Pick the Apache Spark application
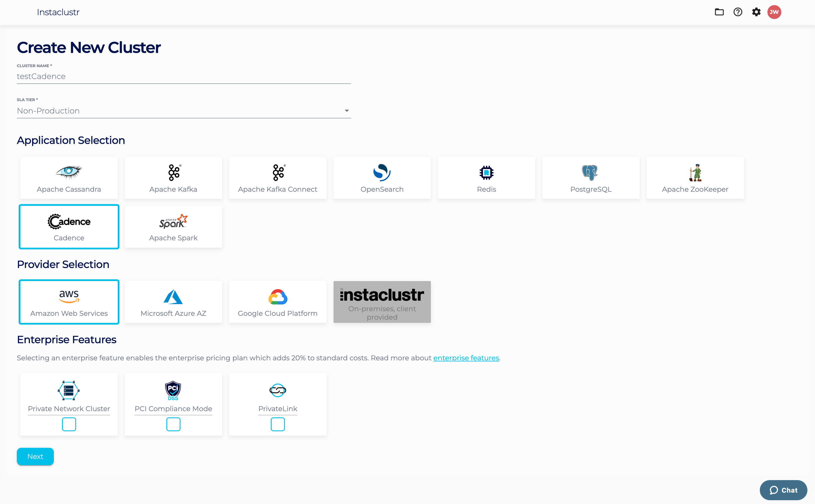This screenshot has width=815, height=504. [173, 227]
